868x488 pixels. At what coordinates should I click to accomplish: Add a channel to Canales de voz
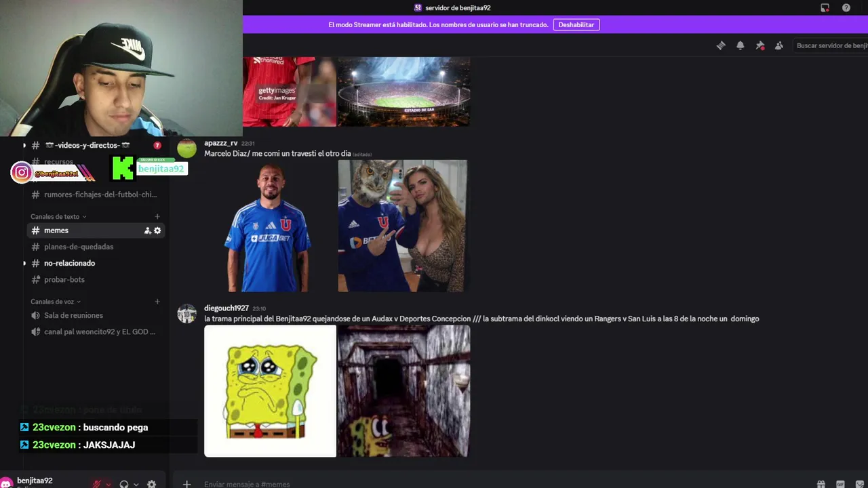pos(157,302)
